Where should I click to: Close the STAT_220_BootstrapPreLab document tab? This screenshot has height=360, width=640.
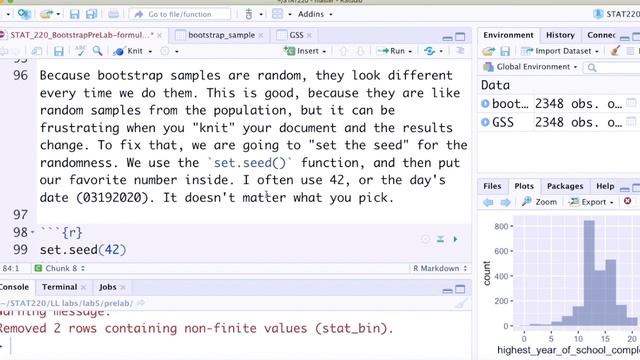coord(160,36)
